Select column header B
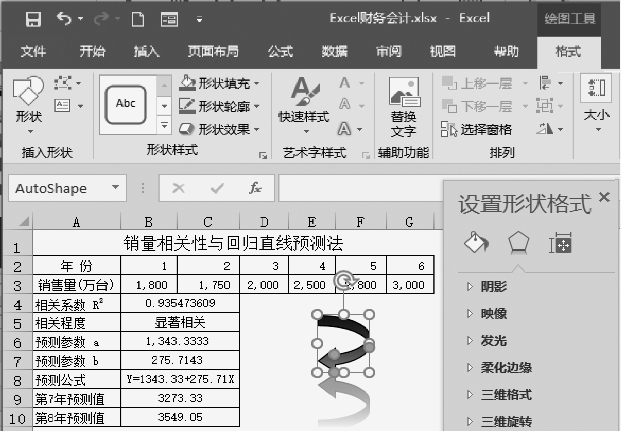The image size is (621, 431). coord(149,222)
